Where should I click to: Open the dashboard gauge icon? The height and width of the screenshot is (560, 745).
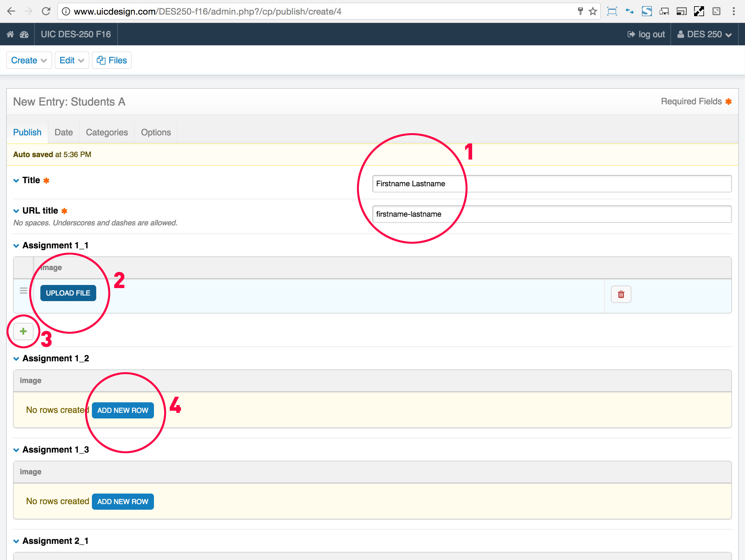coord(24,34)
